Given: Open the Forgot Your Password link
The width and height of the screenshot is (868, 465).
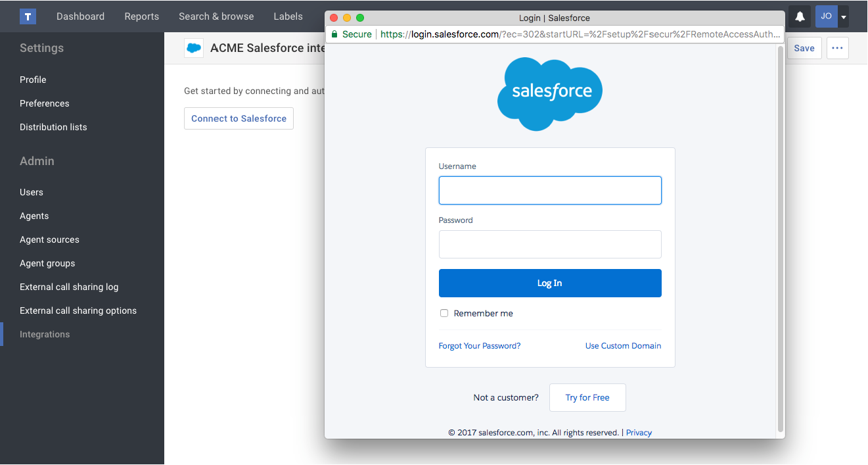Looking at the screenshot, I should [x=479, y=345].
